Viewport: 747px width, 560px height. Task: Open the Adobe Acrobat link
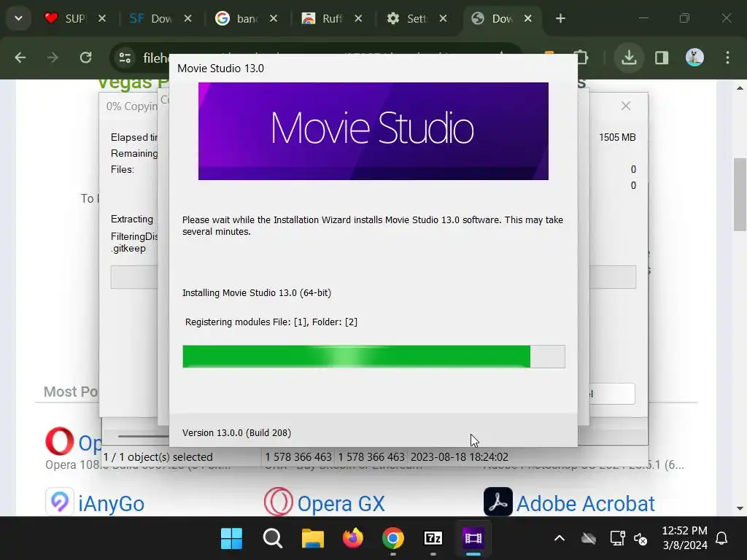[x=586, y=504]
